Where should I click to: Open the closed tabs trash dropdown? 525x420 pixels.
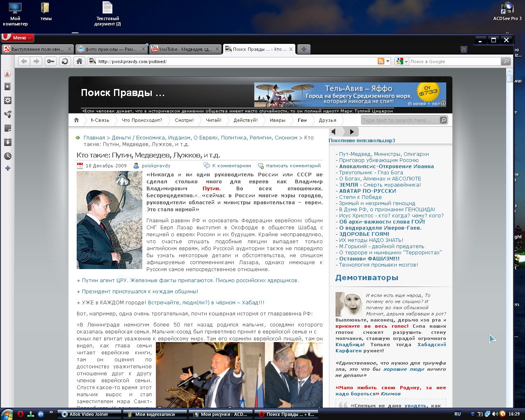464,49
